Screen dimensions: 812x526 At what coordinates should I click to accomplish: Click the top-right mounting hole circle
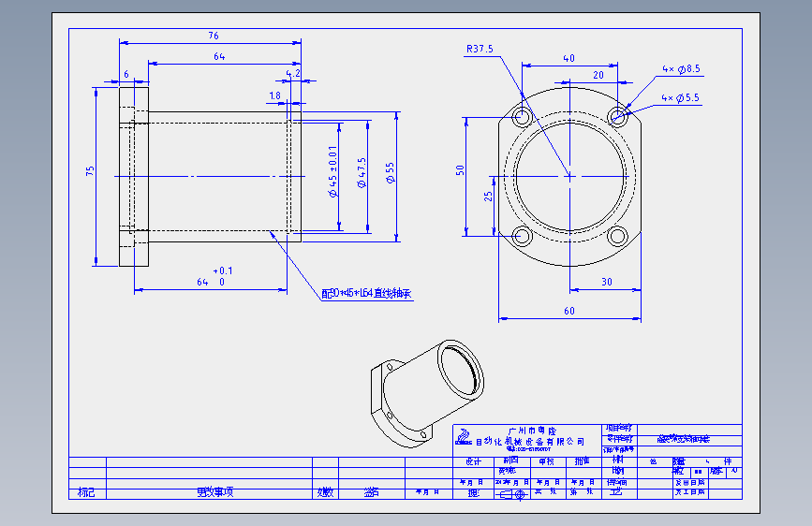tap(617, 116)
